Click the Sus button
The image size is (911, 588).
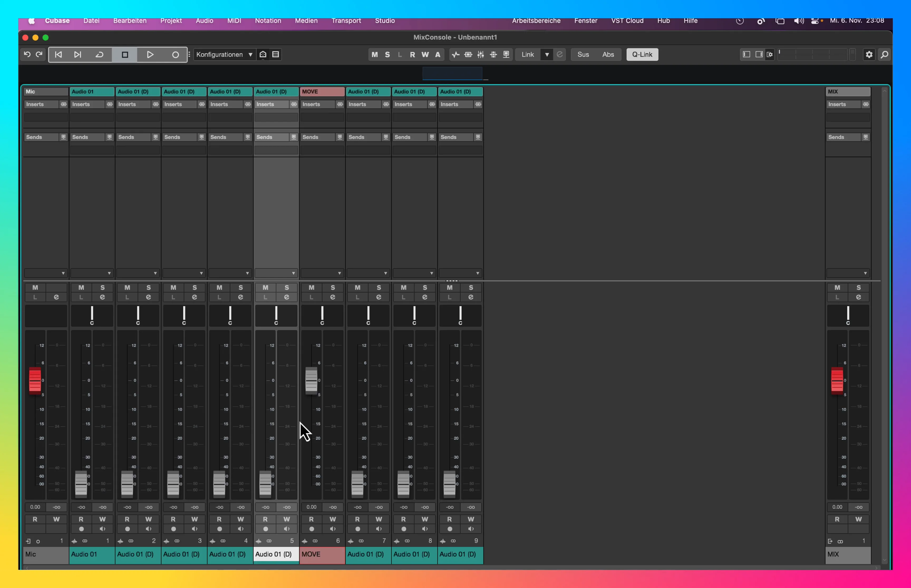point(583,55)
